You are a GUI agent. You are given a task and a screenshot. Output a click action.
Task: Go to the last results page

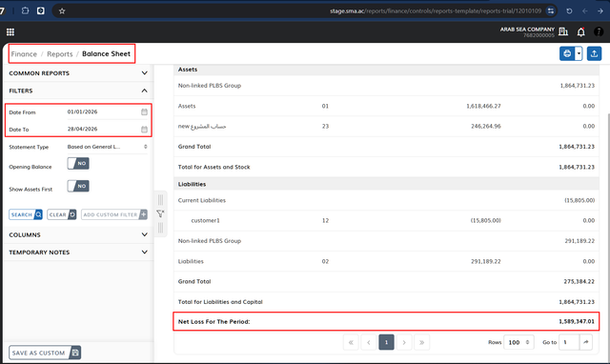pyautogui.click(x=421, y=342)
